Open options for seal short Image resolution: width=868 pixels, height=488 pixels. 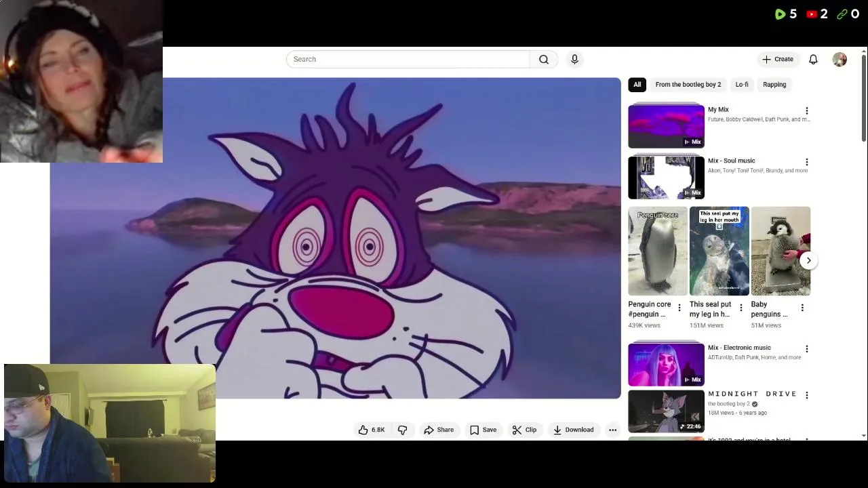[x=741, y=308]
